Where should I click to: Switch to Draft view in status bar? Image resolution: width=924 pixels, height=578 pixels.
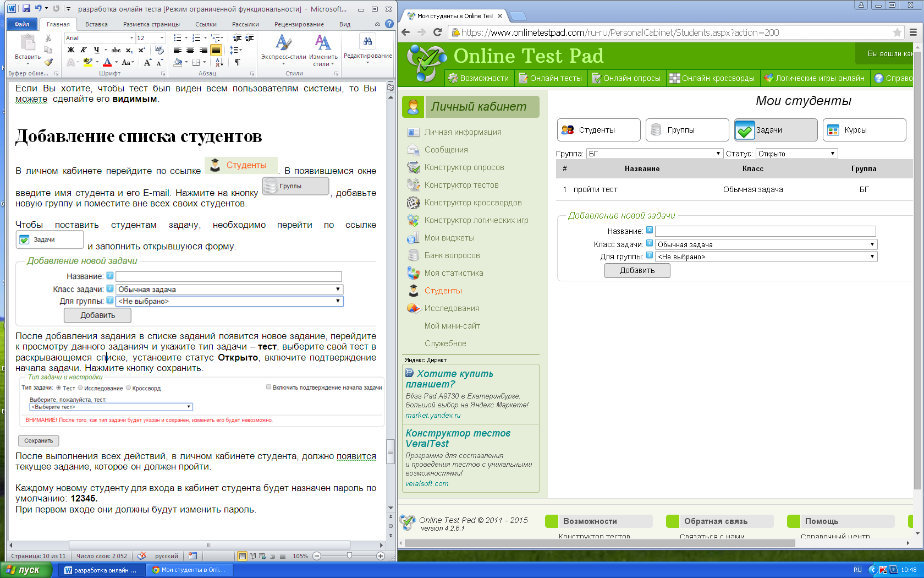(x=283, y=556)
